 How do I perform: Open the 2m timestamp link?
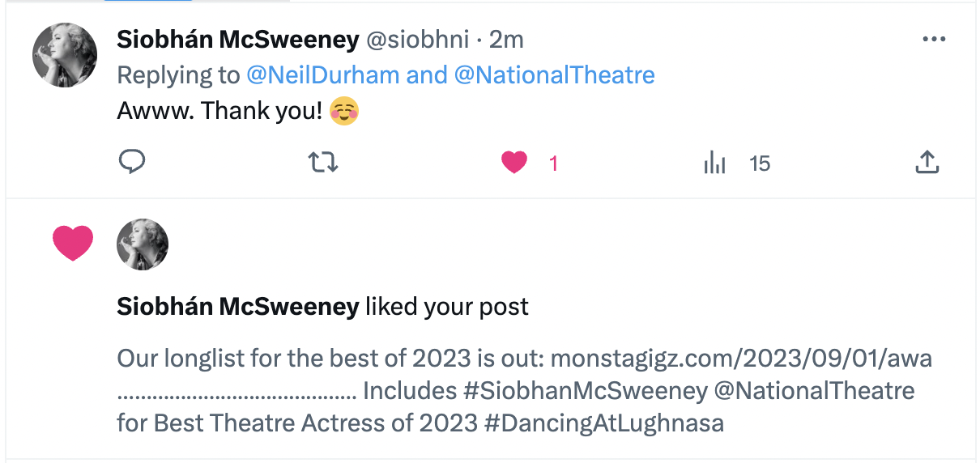pyautogui.click(x=507, y=39)
